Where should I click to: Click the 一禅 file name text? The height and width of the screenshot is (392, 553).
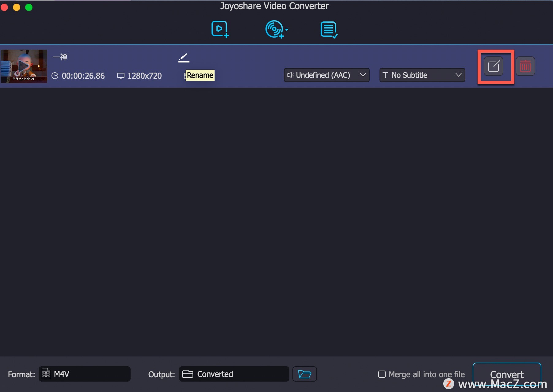pos(60,57)
